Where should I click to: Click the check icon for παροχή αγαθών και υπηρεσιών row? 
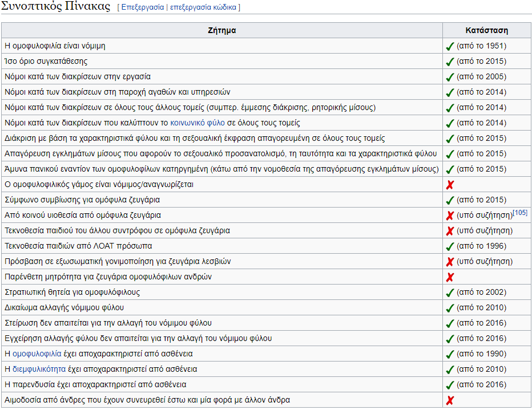450,92
